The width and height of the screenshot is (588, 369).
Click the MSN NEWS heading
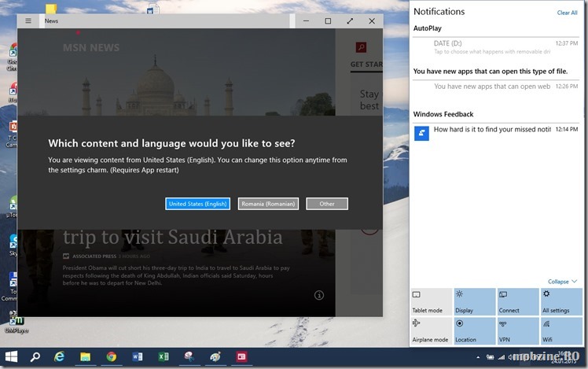click(91, 48)
